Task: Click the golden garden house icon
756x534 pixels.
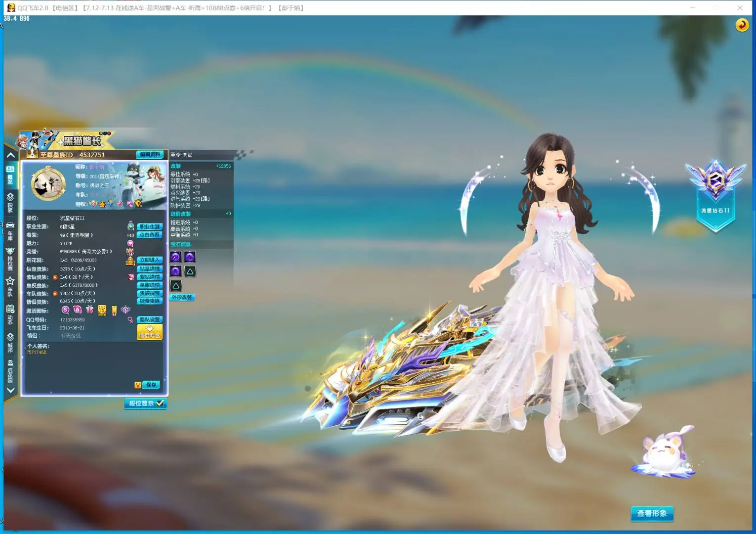Action: (x=130, y=260)
